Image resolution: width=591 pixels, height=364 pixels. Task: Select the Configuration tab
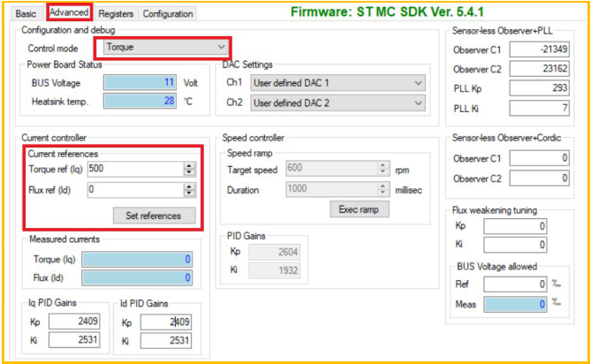pos(168,14)
